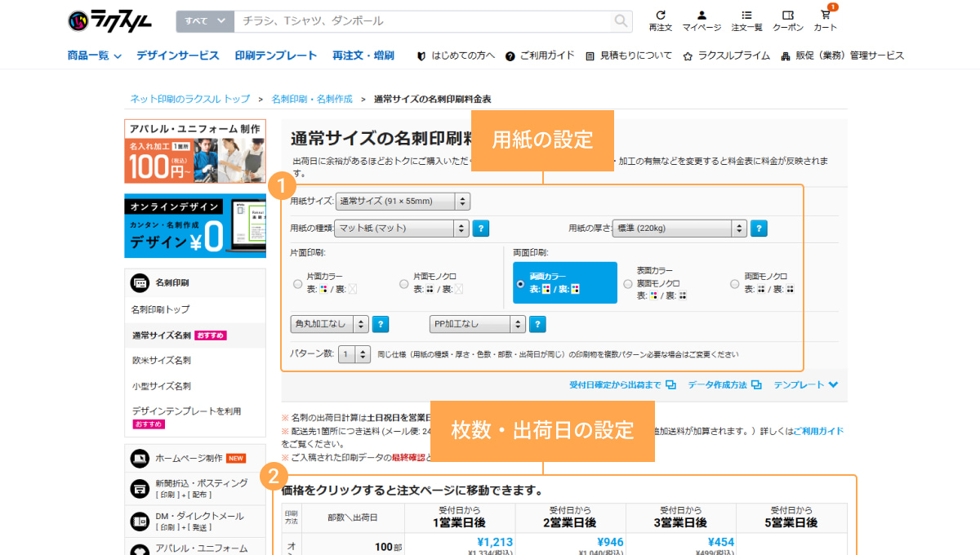
Task: Click はじめての方へ header link
Action: pyautogui.click(x=463, y=56)
